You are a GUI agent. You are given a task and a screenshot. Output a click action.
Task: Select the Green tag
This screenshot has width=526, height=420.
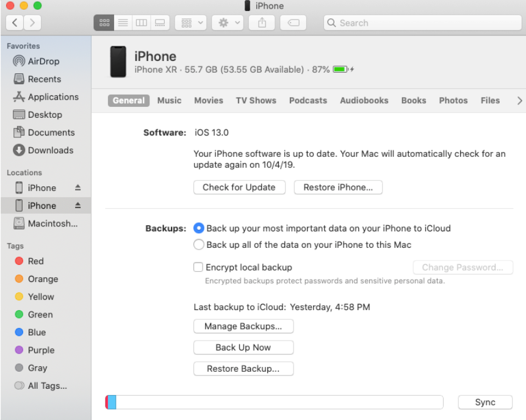pos(46,314)
